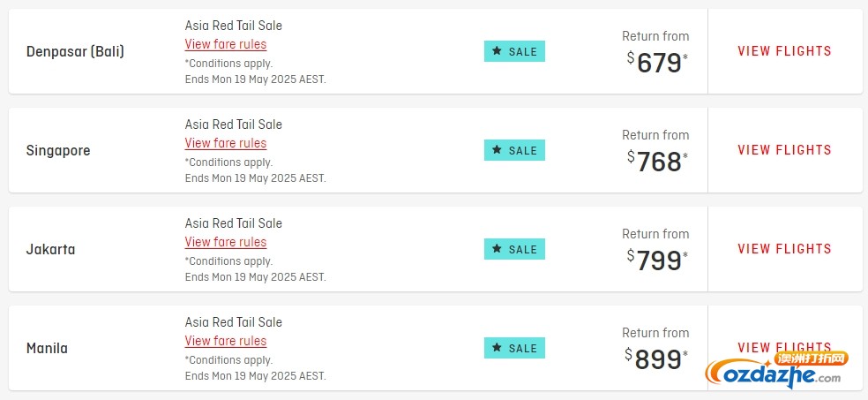Click the $679 return fare price
Viewport: 868px width, 400px height.
click(658, 63)
